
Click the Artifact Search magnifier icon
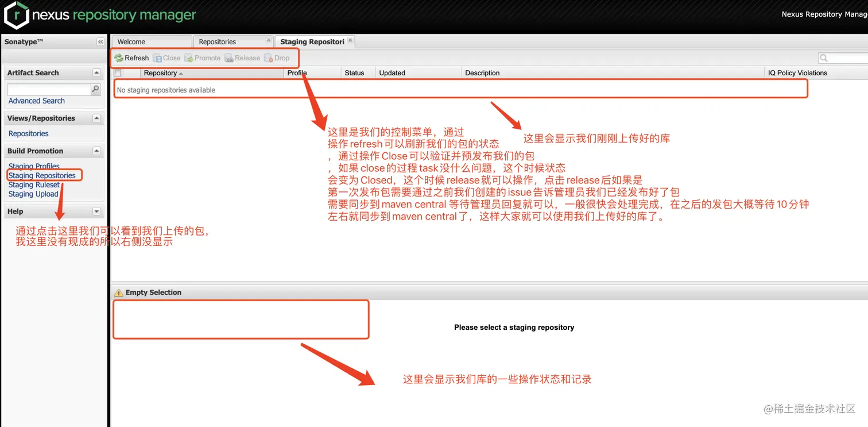tap(95, 89)
